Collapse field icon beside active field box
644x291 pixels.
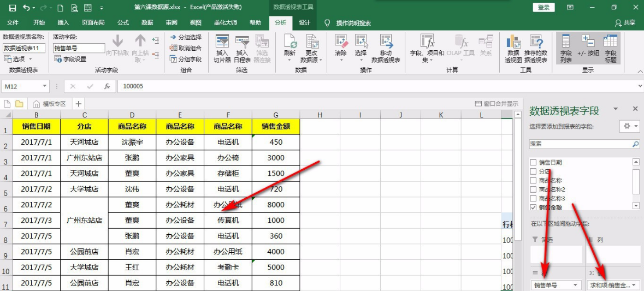coord(155,54)
